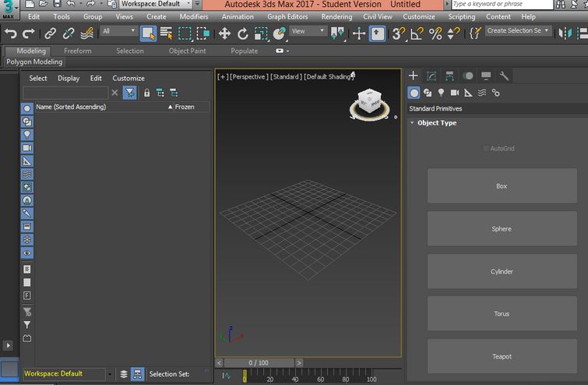Image resolution: width=588 pixels, height=385 pixels.
Task: Select the Unlink Selection tool
Action: point(69,34)
